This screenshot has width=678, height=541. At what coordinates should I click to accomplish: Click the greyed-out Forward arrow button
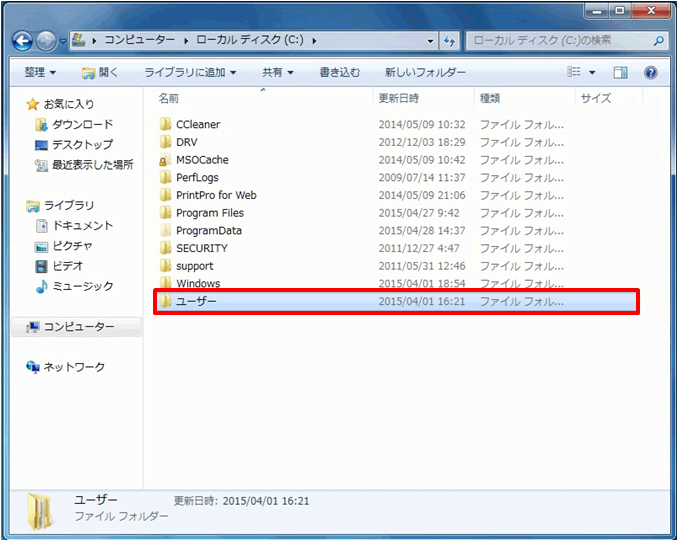[45, 41]
